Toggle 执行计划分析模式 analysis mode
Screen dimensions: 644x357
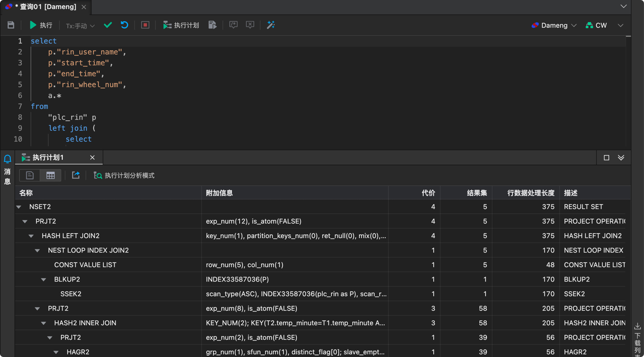(x=125, y=175)
